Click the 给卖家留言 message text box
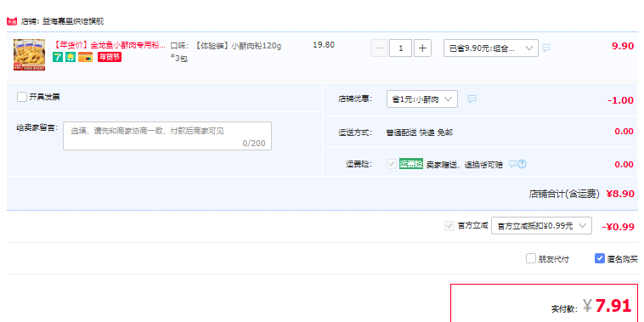Viewport: 644px width, 322px height. [x=167, y=136]
